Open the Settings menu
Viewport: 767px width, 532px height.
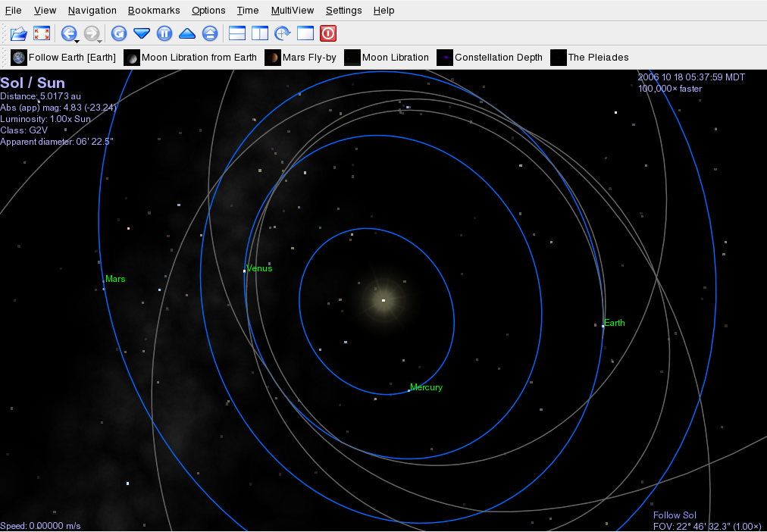click(x=344, y=11)
